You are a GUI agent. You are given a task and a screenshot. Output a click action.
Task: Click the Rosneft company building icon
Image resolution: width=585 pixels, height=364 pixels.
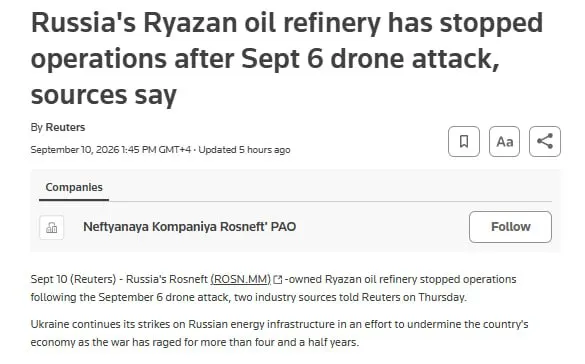(51, 227)
